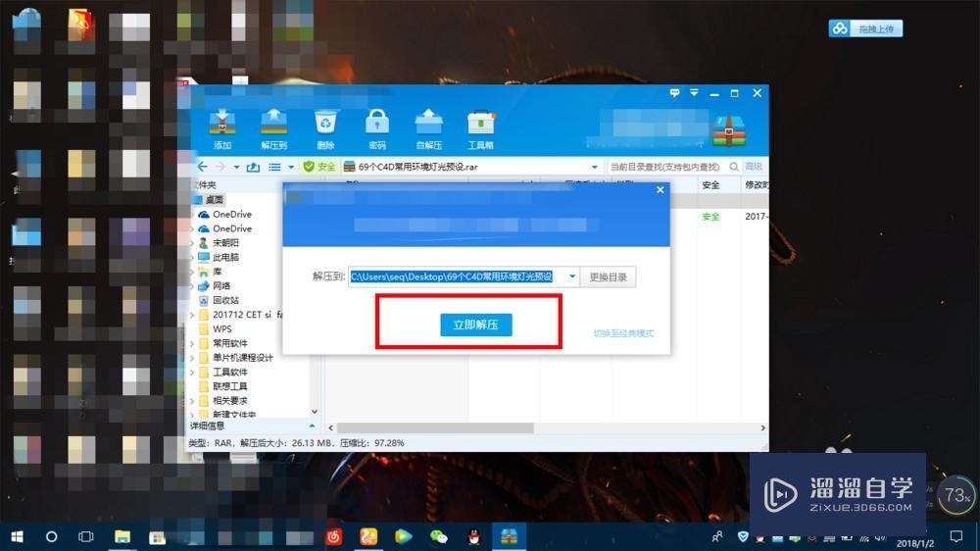Click the list view mode icon
Viewport: 980px width, 551px height.
pos(274,167)
